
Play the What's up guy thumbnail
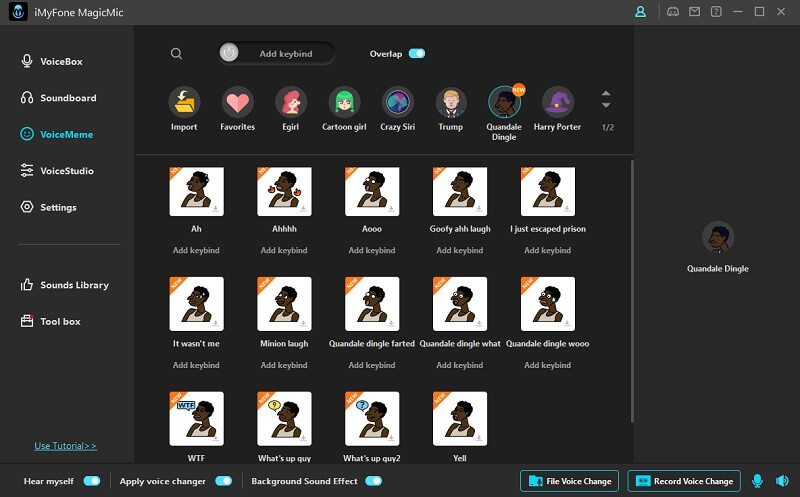coord(284,419)
